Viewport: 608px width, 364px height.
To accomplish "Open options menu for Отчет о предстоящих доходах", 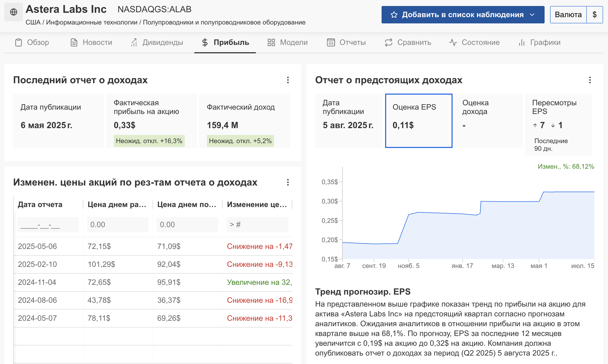I will pos(590,80).
